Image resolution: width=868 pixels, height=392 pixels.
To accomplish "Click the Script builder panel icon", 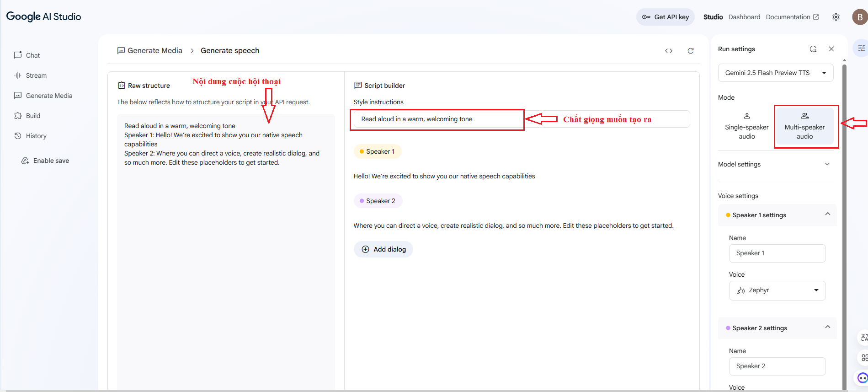I will [358, 85].
